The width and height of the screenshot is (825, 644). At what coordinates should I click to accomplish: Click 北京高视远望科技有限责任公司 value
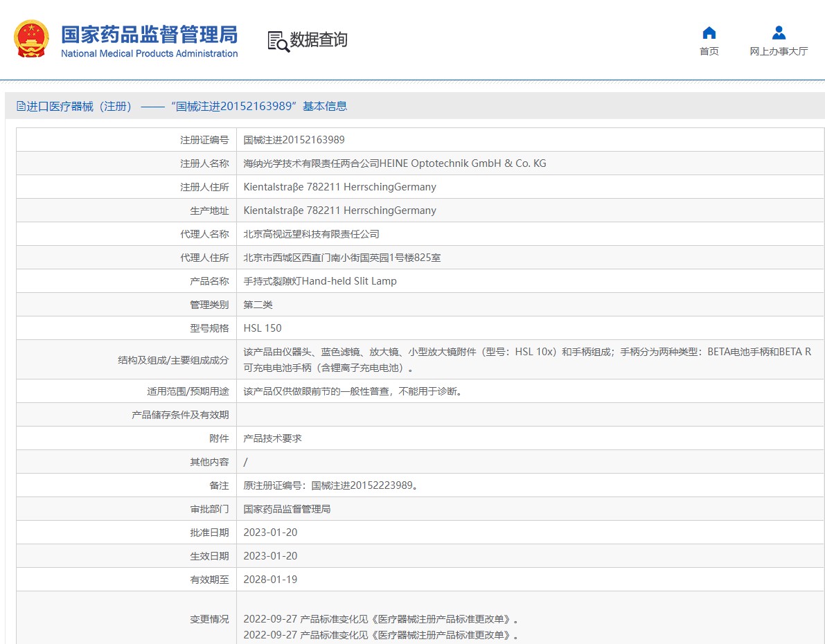coord(312,234)
